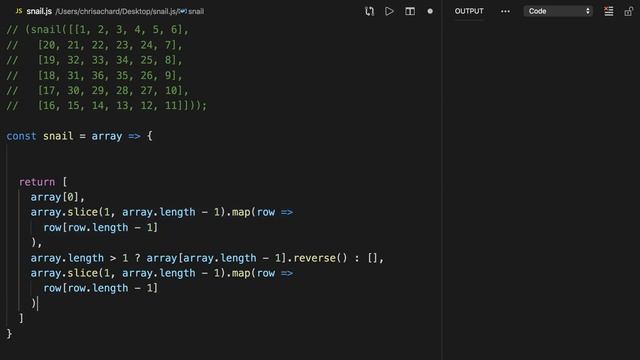
Task: Click comment line with 20, 21, 22
Action: 94,45
